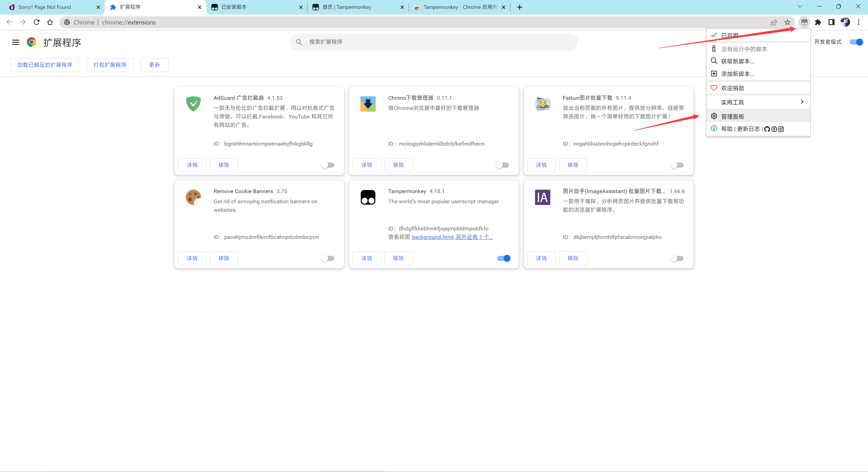Select 欢迎捐助 menu item
This screenshot has width=868, height=472.
758,88
